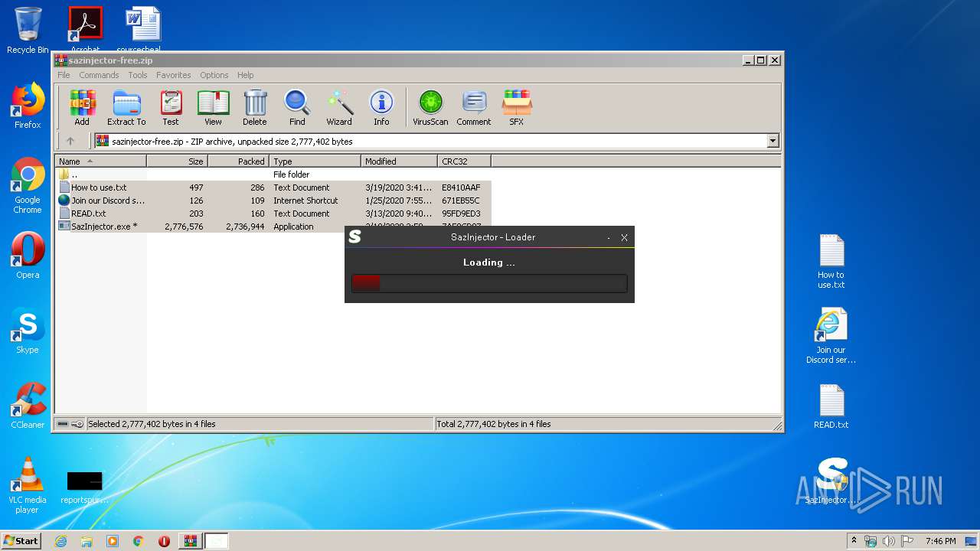Click the volume speaker tray icon
Image resolution: width=980 pixels, height=551 pixels.
[x=888, y=541]
